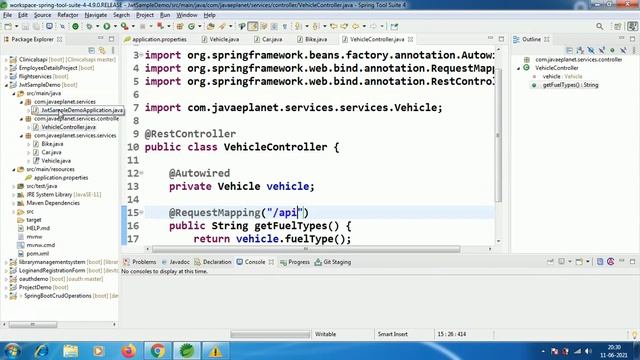The height and width of the screenshot is (360, 640).
Task: Close the VehicleController.java editor tab
Action: [x=411, y=39]
